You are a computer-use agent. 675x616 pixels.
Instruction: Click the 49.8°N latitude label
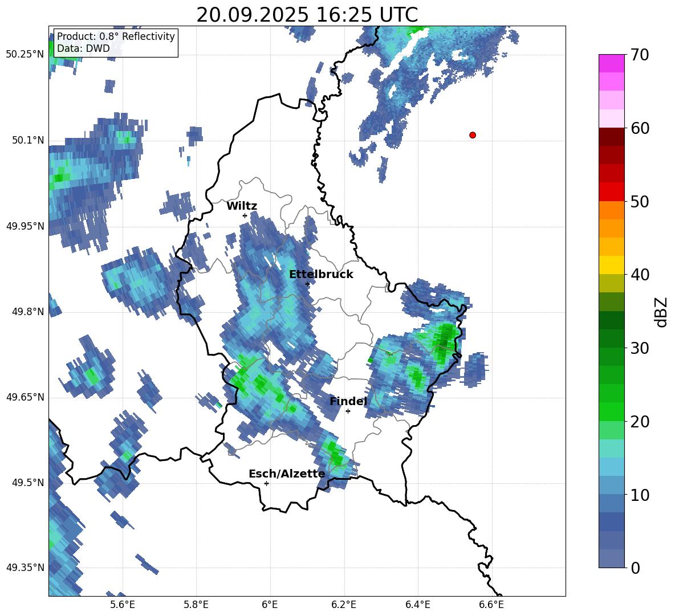[x=28, y=312]
